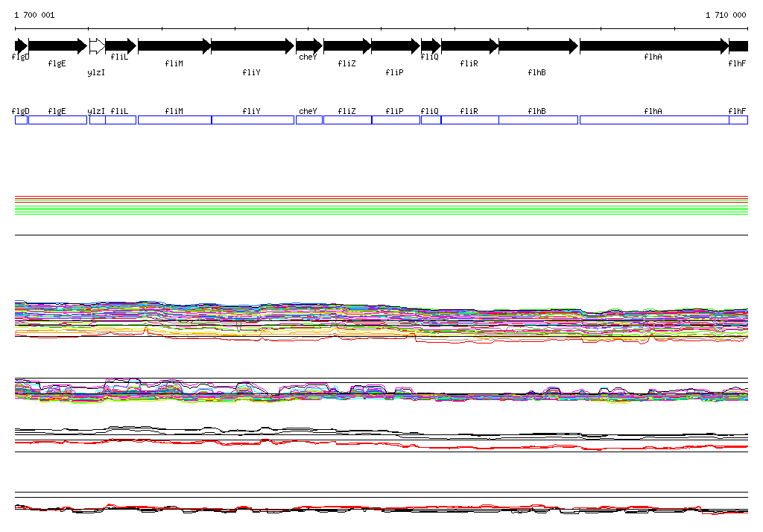Click the blue cheY box
Image resolution: width=763 pixels, height=532 pixels.
coord(309,120)
